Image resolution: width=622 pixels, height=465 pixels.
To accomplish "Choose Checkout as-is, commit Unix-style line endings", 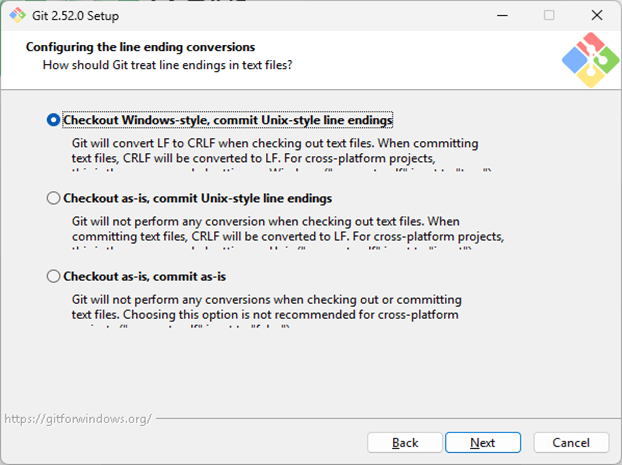I will [54, 198].
